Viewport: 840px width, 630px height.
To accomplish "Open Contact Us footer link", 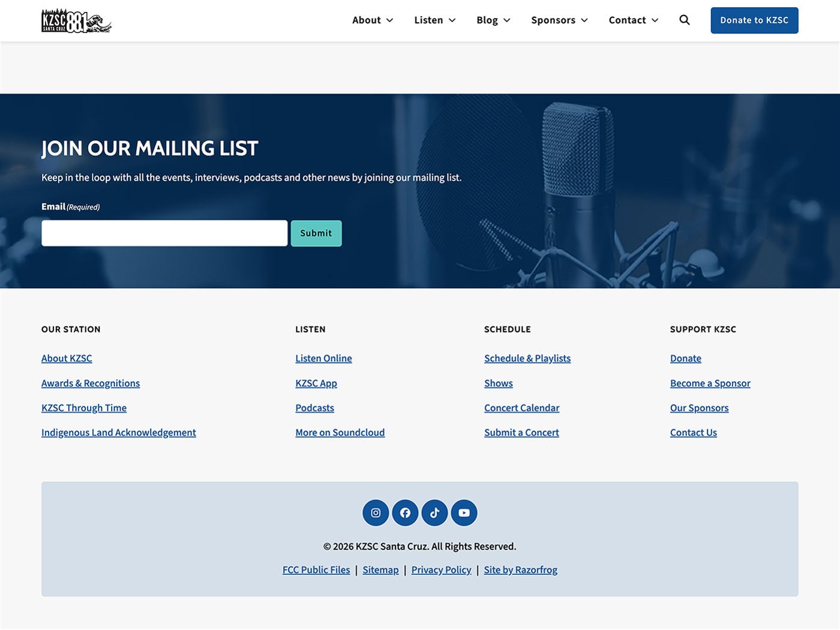I will 694,433.
